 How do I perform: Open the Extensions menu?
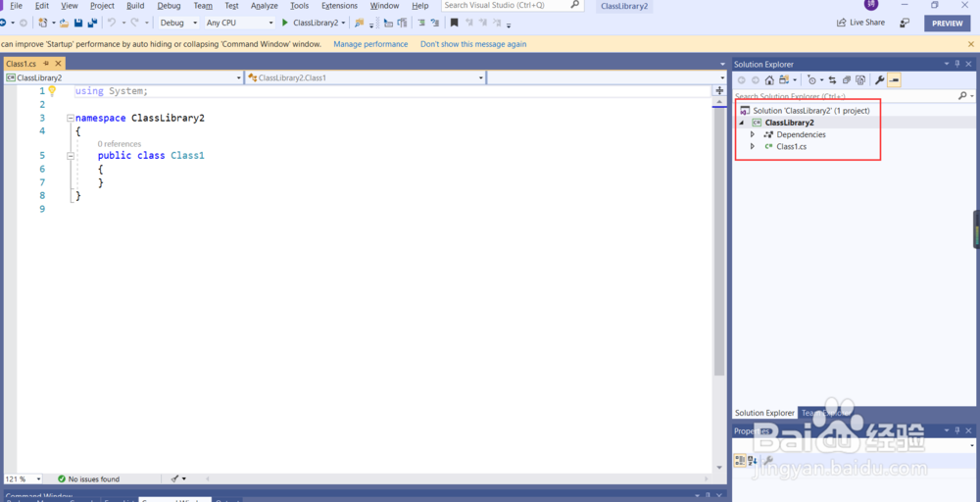coord(339,6)
